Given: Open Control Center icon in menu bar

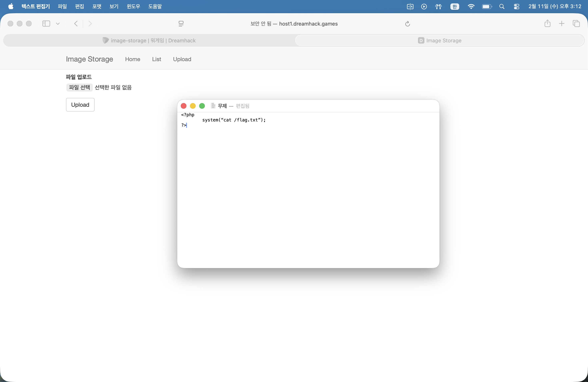Looking at the screenshot, I should tap(516, 7).
